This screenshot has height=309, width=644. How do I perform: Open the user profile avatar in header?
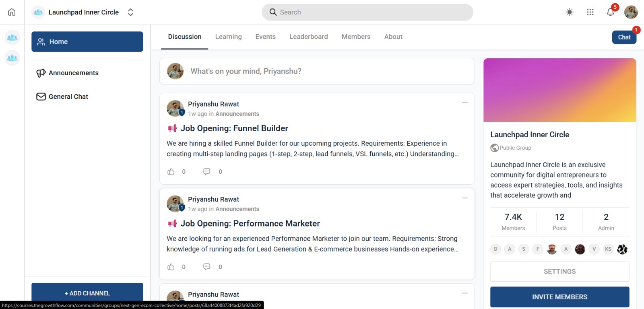point(631,12)
